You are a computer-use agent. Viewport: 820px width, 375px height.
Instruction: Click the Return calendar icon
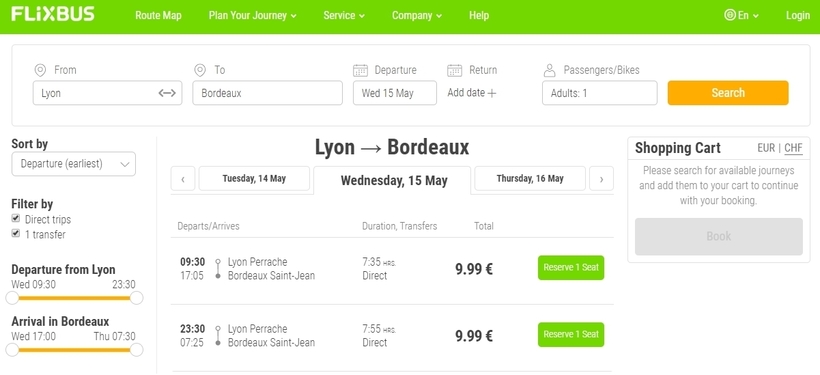(x=454, y=70)
